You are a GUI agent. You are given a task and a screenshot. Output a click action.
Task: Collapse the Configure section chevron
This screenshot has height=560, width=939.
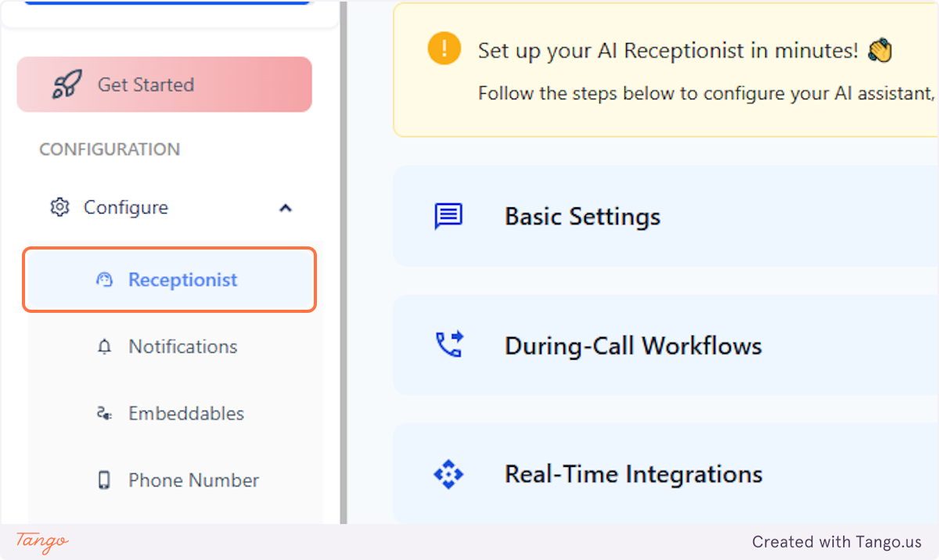(286, 207)
